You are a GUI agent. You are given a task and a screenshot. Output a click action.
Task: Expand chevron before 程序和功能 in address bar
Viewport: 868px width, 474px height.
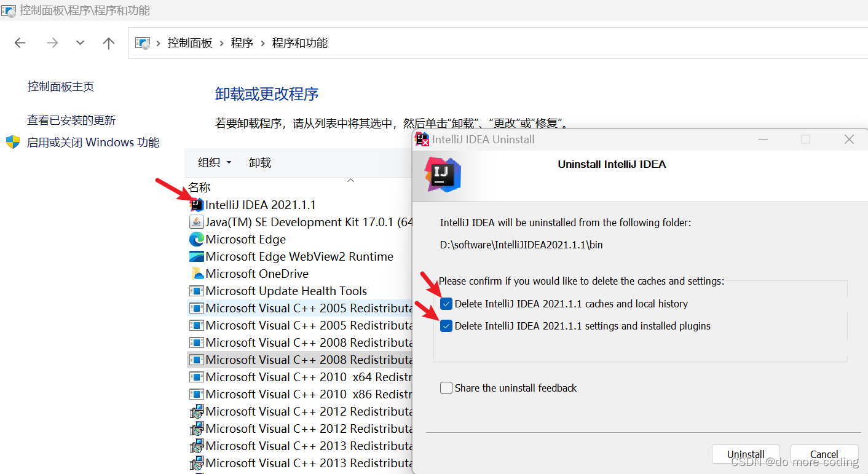(x=263, y=43)
